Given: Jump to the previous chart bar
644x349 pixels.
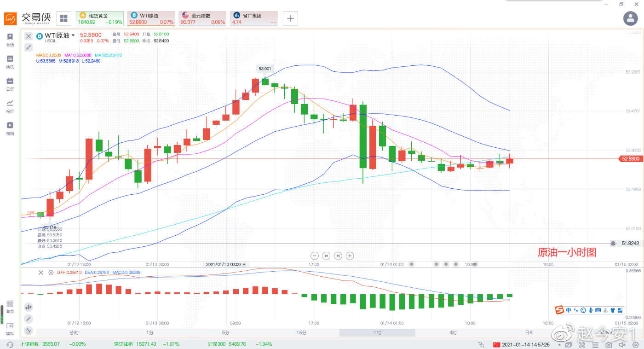Looking at the screenshot, I should coord(326,256).
